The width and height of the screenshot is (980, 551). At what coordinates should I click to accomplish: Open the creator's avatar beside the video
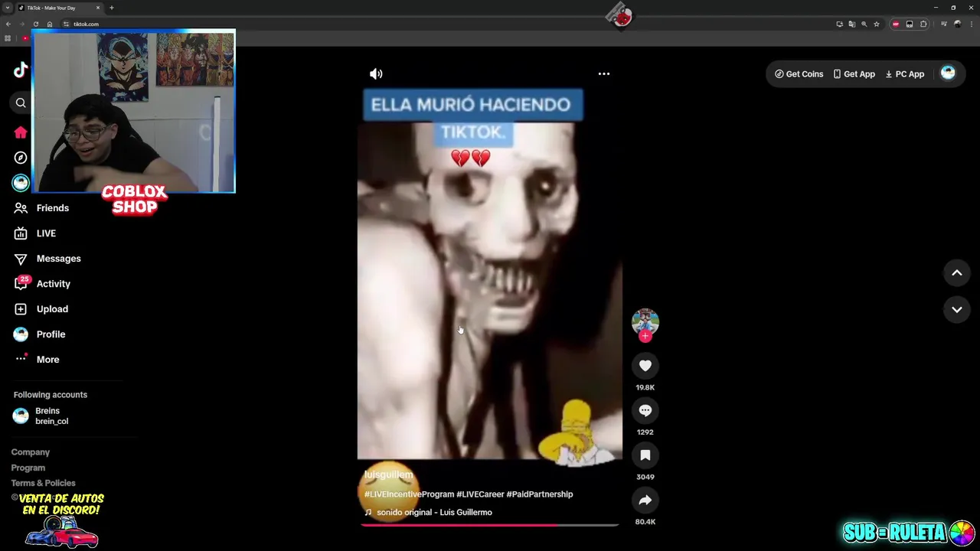point(645,321)
